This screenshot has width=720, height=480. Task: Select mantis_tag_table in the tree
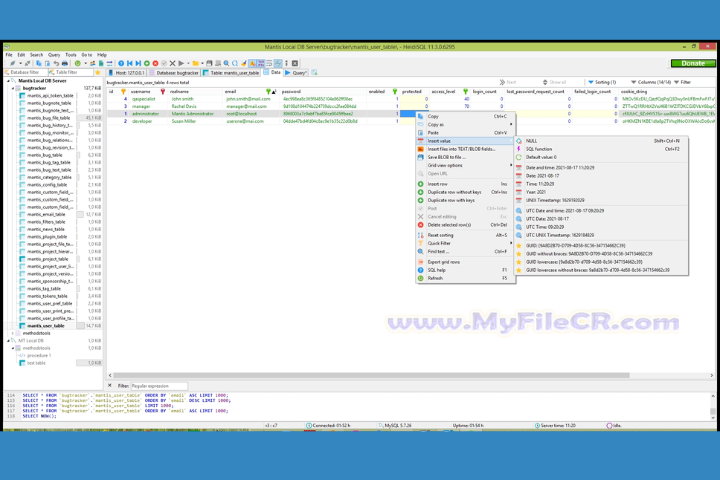tap(44, 288)
